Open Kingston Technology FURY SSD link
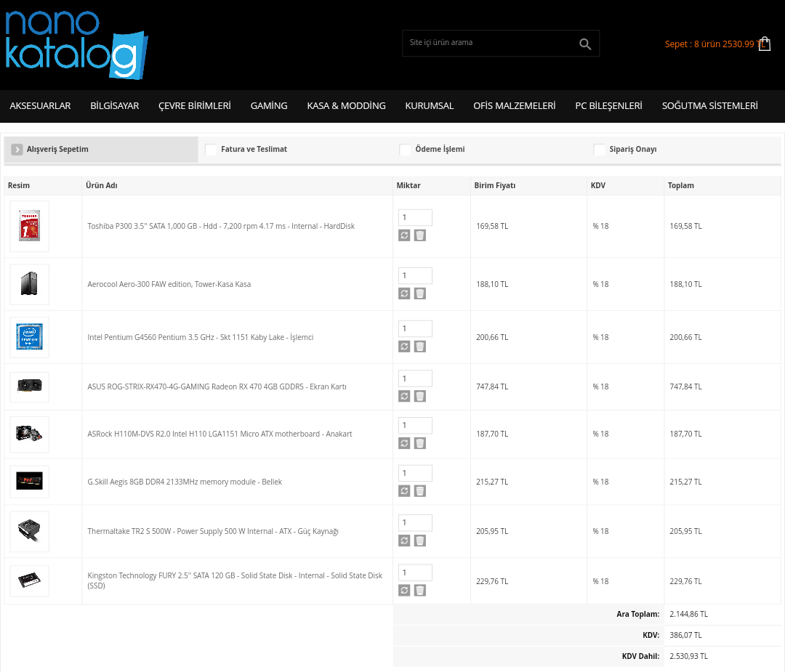 (235, 580)
